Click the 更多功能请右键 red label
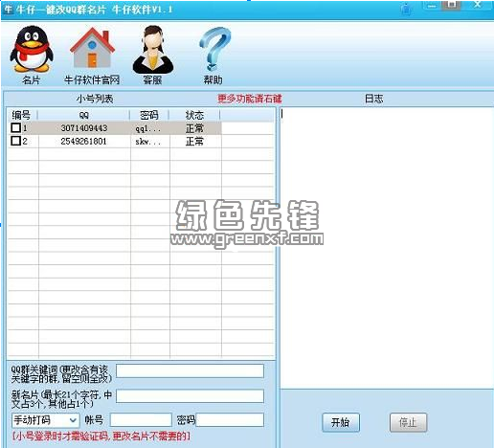This screenshot has height=448, width=494. pyautogui.click(x=250, y=99)
